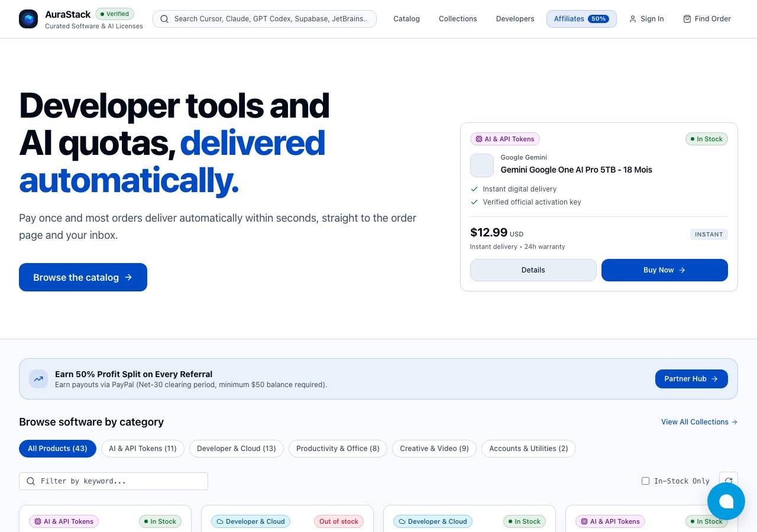Click the red Out of stock badge

coord(339,521)
